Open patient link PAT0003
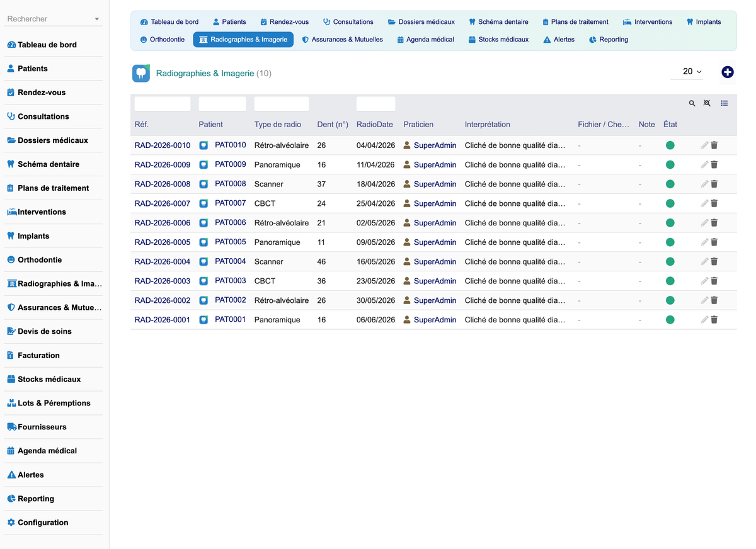This screenshot has height=549, width=756. click(x=230, y=281)
